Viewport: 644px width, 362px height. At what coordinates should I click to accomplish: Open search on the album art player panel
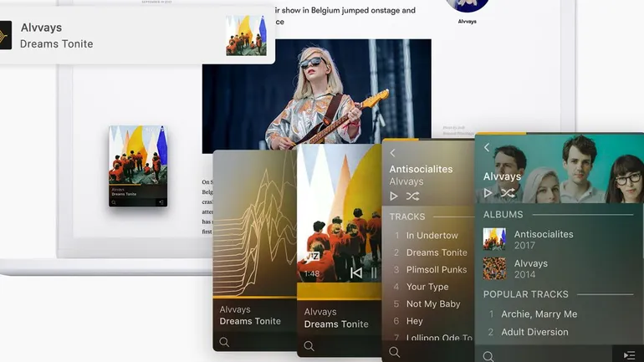309,345
